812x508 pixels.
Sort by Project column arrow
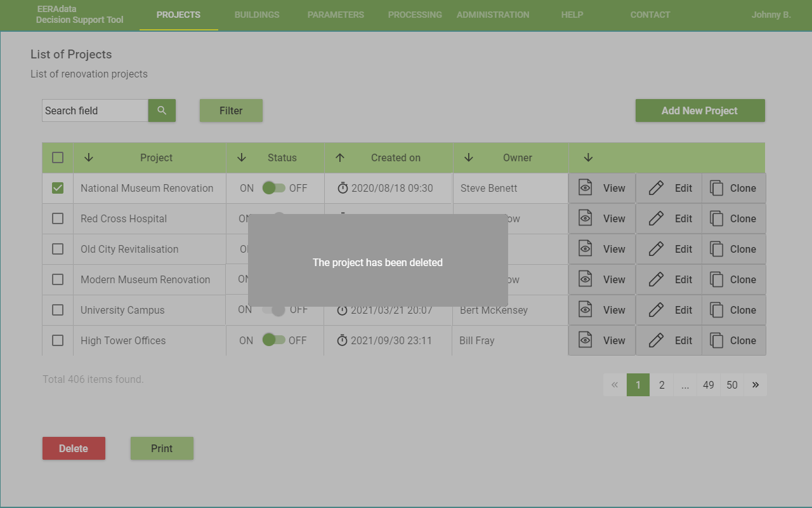(89, 157)
